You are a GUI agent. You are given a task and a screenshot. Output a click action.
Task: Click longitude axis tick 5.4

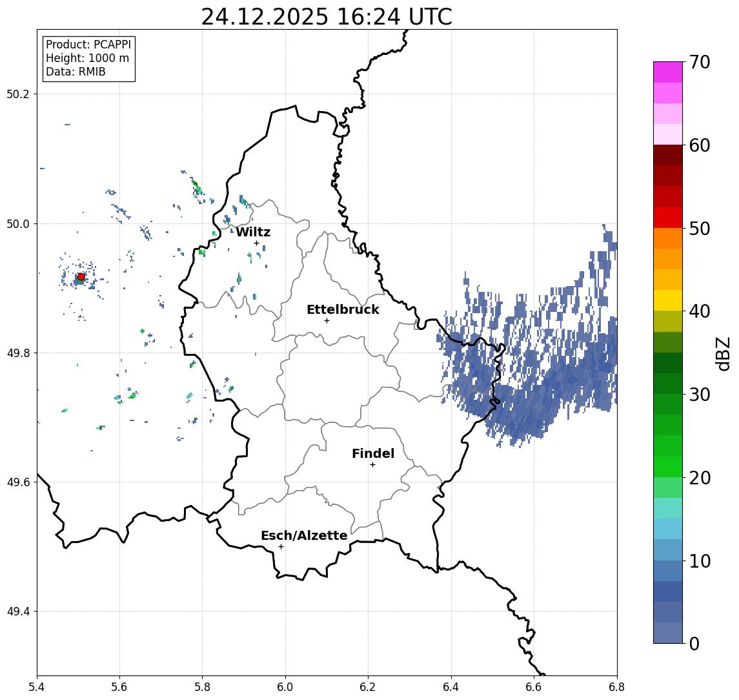click(x=37, y=687)
